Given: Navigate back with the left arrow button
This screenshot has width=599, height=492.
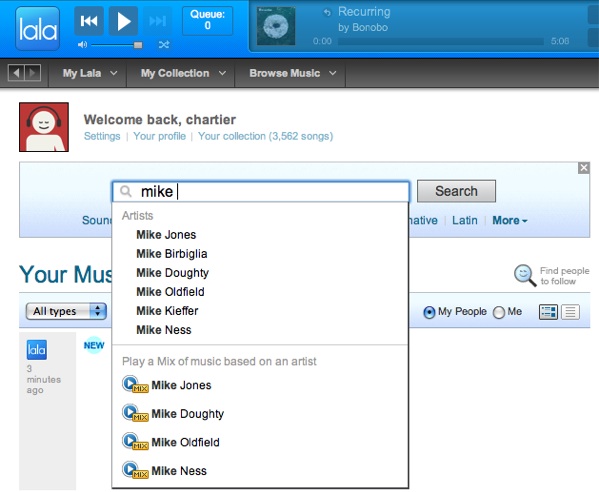Looking at the screenshot, I should coord(16,73).
